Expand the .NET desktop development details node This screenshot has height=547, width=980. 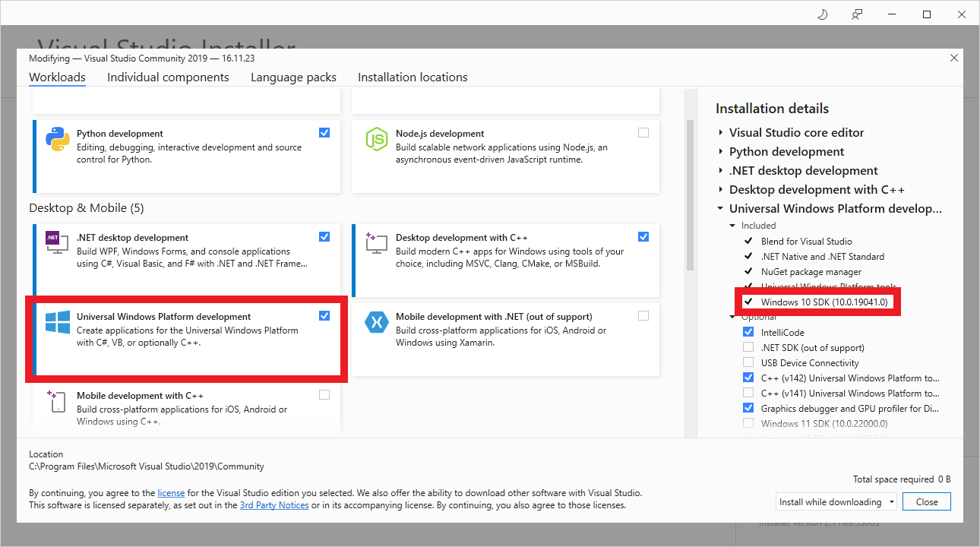pyautogui.click(x=720, y=170)
